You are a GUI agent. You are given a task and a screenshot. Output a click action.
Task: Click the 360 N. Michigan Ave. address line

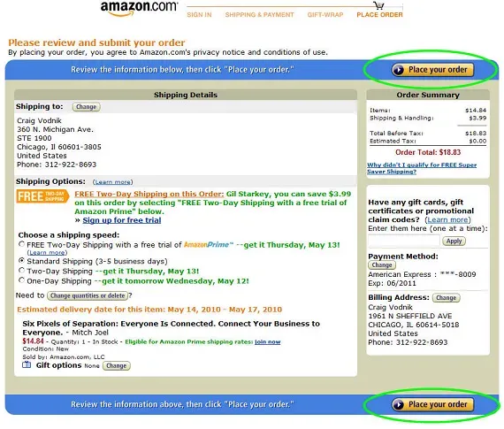coord(55,130)
